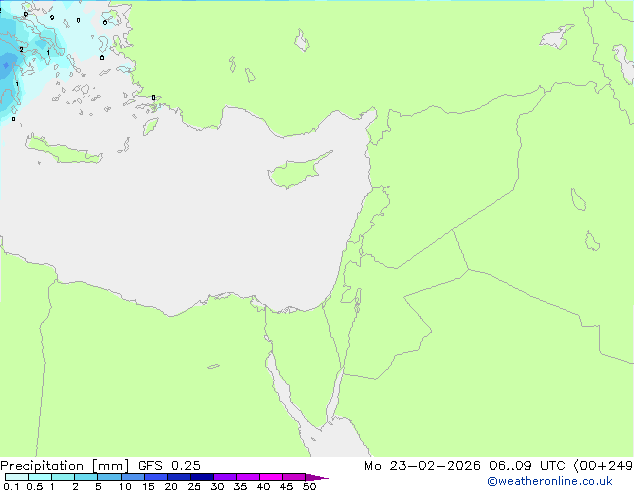
Task: Click the 'GFS 0.25' model label
Action: pyautogui.click(x=169, y=466)
